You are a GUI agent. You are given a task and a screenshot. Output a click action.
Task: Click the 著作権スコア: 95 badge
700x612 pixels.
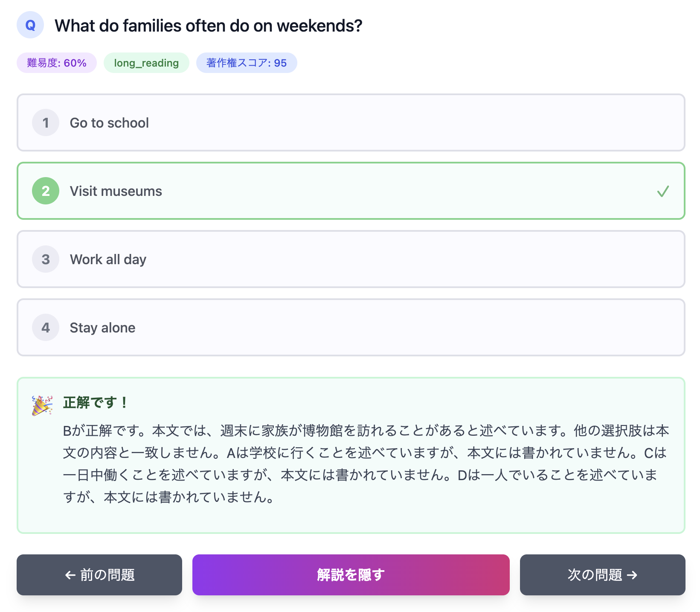pos(247,62)
